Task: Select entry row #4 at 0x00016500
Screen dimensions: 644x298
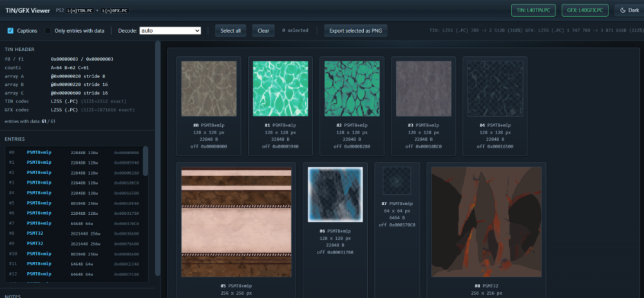Action: coord(74,193)
